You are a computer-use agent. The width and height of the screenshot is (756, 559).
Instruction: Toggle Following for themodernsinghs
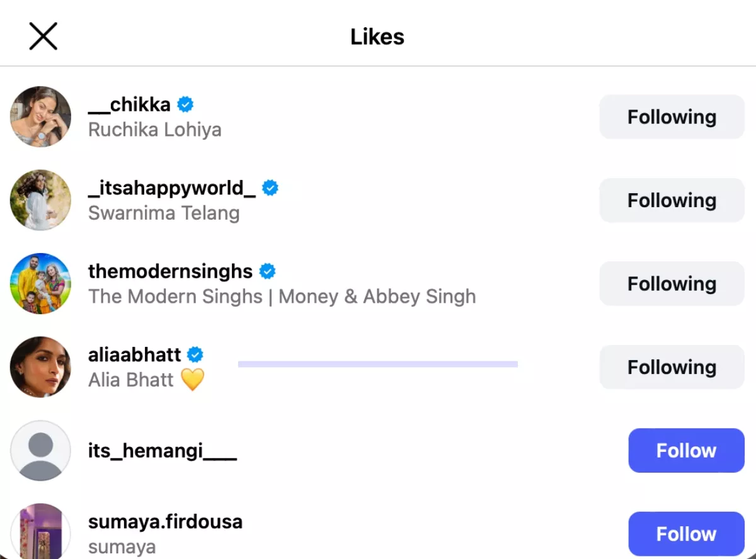(x=672, y=283)
